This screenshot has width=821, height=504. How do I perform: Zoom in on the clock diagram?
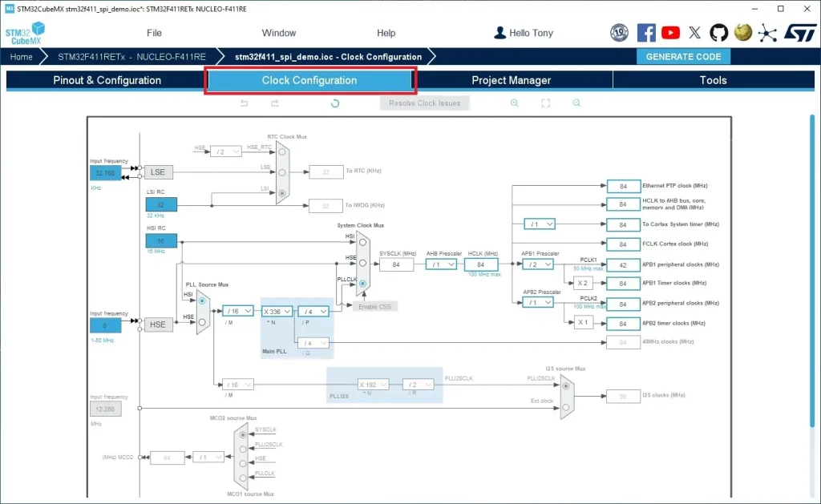[x=515, y=103]
